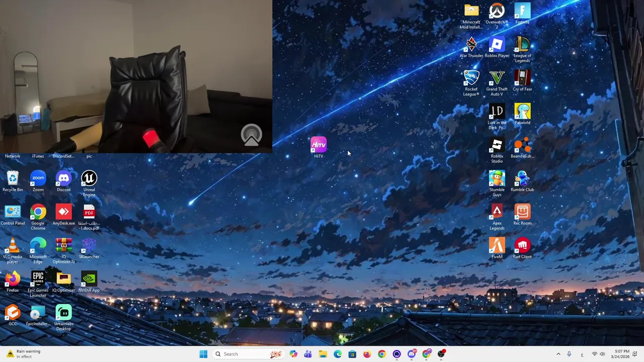The image size is (644, 362).
Task: Launch Roblox Studio
Action: (x=497, y=150)
